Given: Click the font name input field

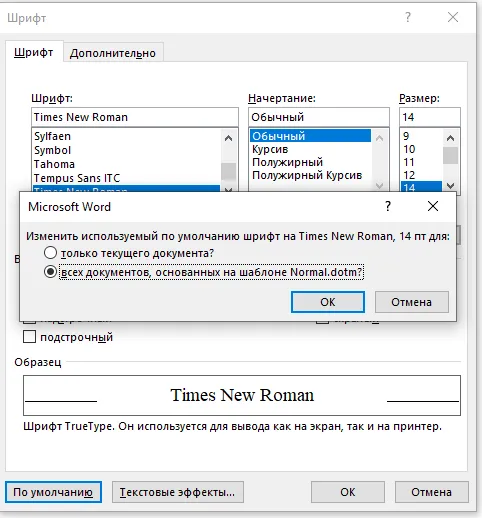Looking at the screenshot, I should (135, 117).
